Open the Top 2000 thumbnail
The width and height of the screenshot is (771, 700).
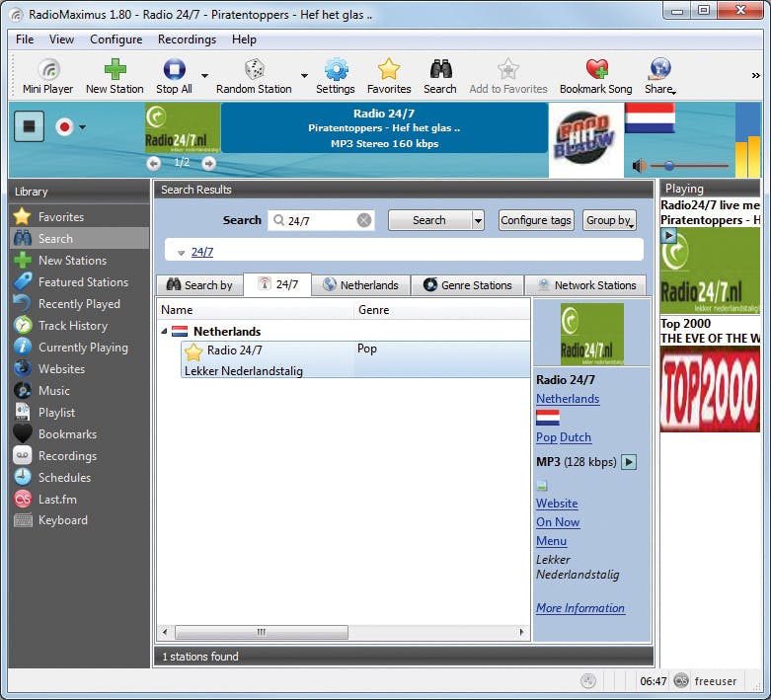point(710,389)
